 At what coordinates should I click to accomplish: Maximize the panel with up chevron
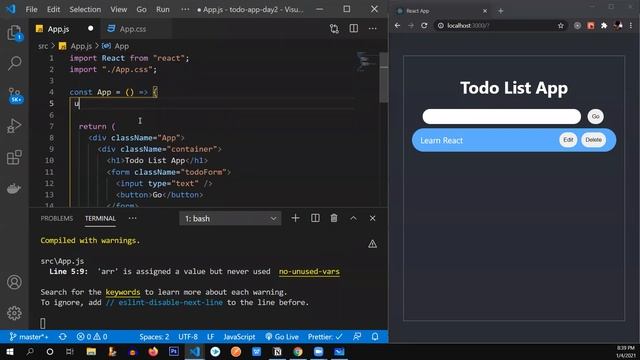[353, 218]
